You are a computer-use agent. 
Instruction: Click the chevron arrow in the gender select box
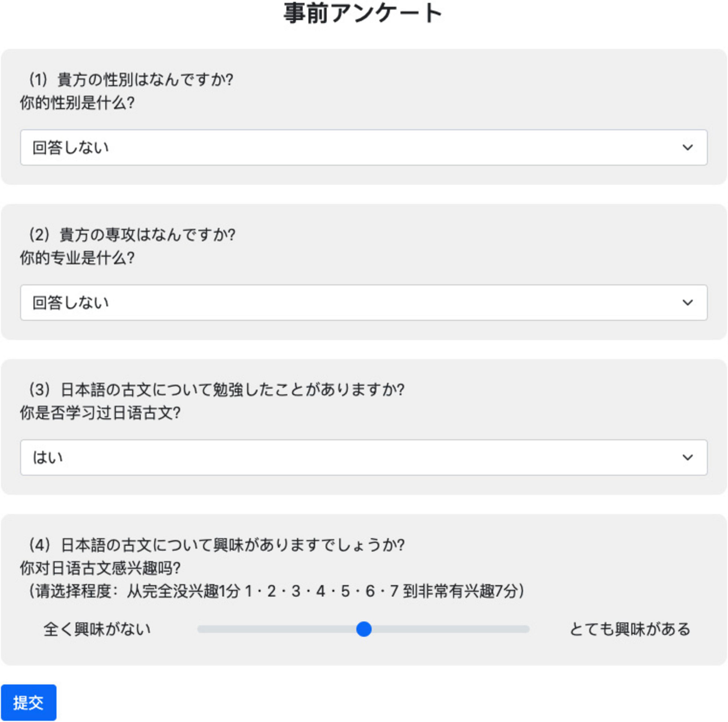coord(687,147)
